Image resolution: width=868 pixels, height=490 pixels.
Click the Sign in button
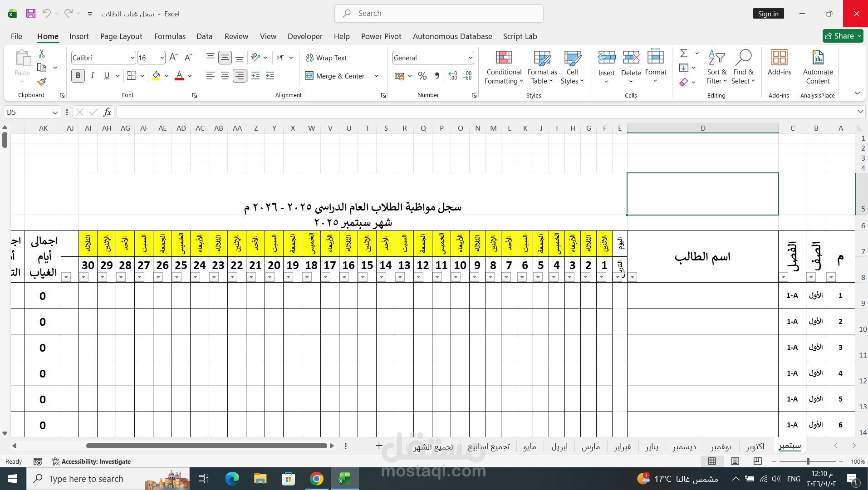click(768, 14)
